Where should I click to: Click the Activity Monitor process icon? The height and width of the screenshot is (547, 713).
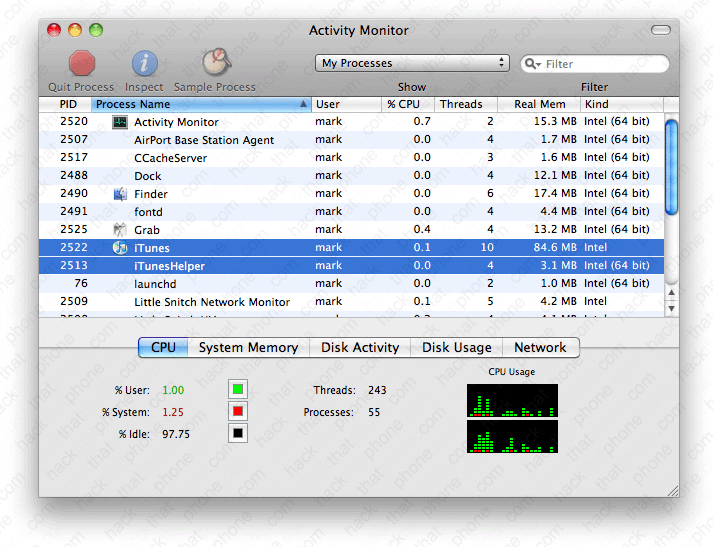coord(120,122)
